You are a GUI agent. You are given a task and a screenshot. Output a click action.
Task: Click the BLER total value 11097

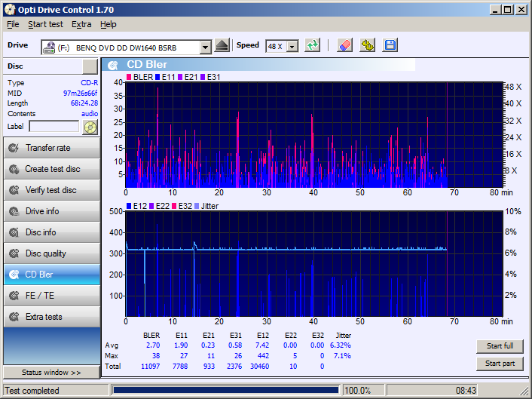[150, 366]
